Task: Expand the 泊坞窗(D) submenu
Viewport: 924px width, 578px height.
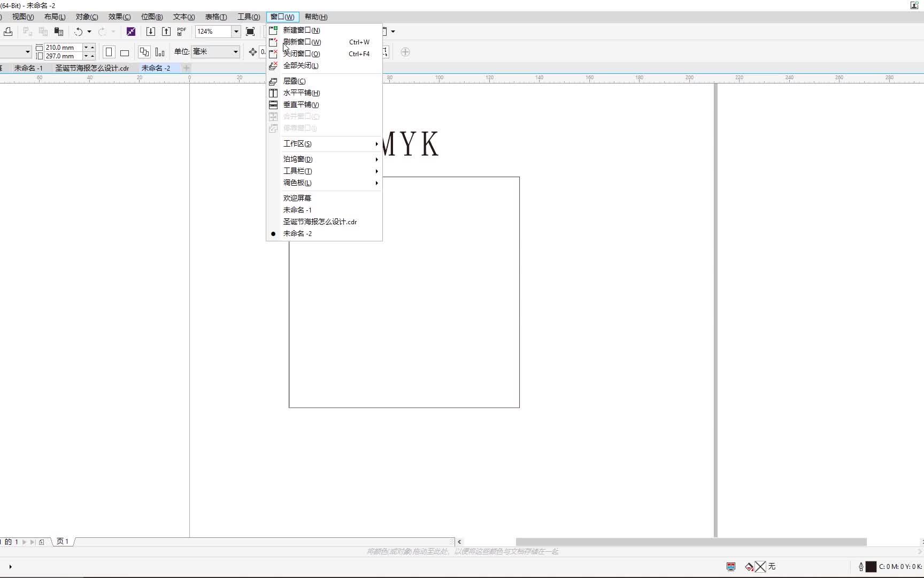Action: (x=324, y=159)
